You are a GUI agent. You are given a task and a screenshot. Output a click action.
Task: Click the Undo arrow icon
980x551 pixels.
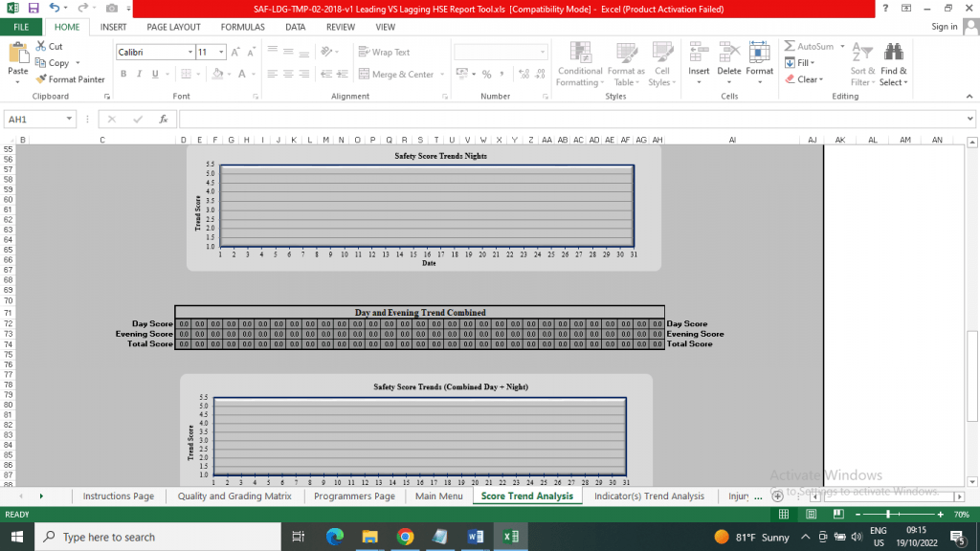pos(55,8)
